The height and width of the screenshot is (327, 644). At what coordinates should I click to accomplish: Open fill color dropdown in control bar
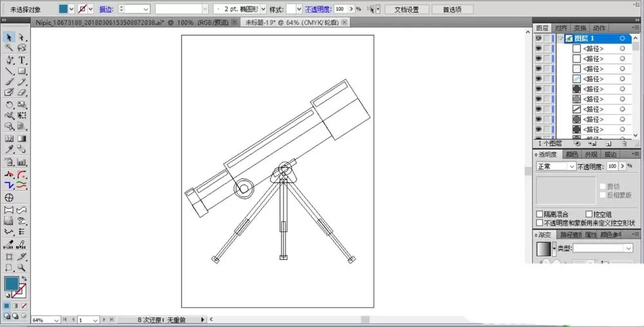(71, 9)
